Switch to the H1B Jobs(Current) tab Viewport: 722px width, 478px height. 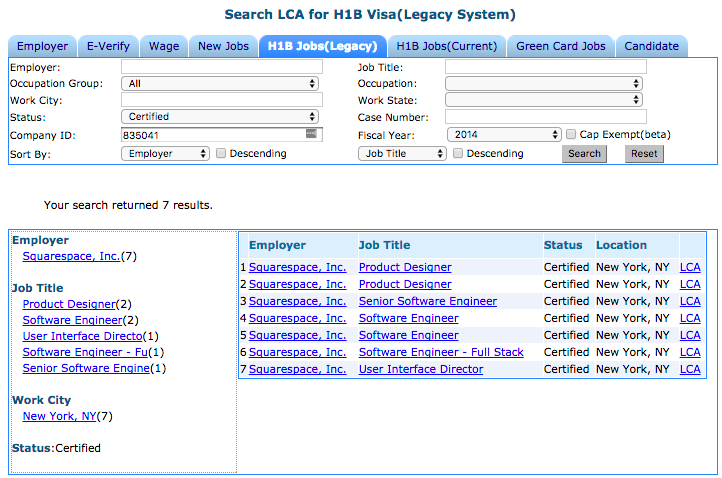pyautogui.click(x=447, y=46)
